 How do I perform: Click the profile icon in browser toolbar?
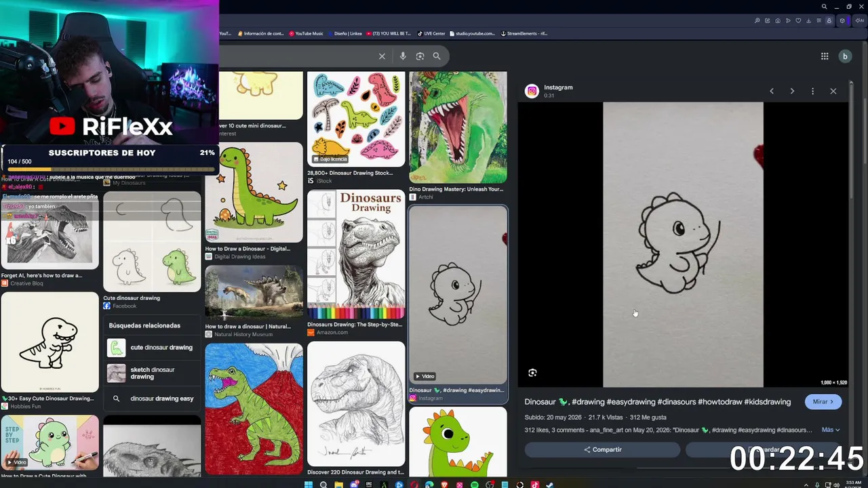[829, 20]
